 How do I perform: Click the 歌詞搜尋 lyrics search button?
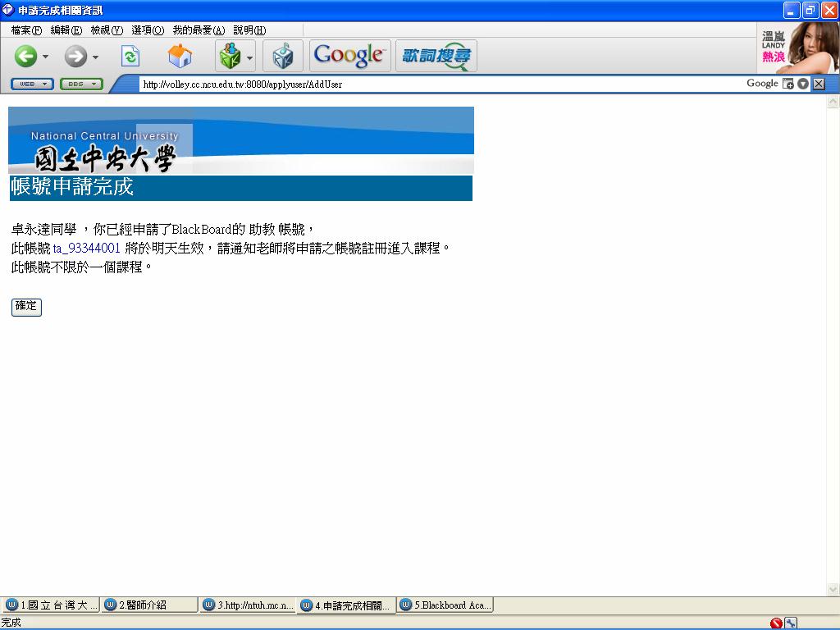click(436, 56)
